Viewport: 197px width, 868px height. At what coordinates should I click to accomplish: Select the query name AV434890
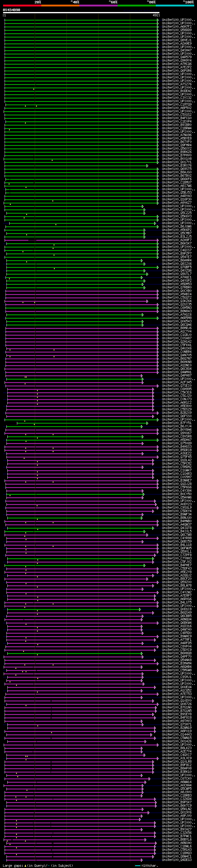11,10
